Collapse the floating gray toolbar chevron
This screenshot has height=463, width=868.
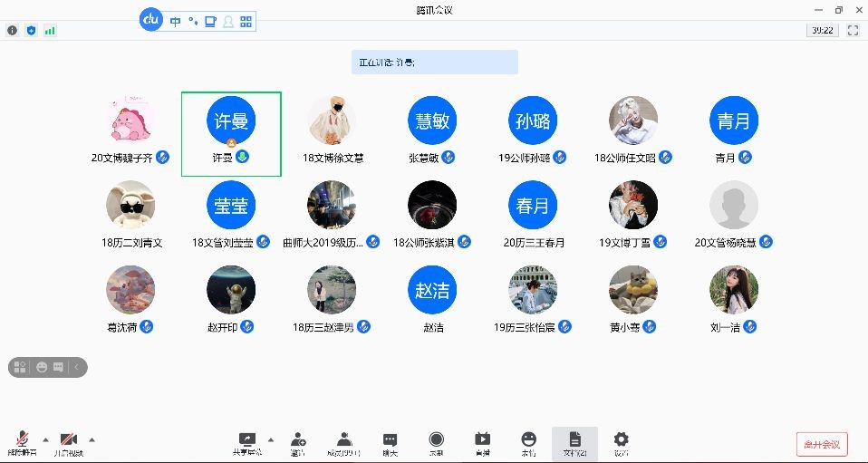78,367
